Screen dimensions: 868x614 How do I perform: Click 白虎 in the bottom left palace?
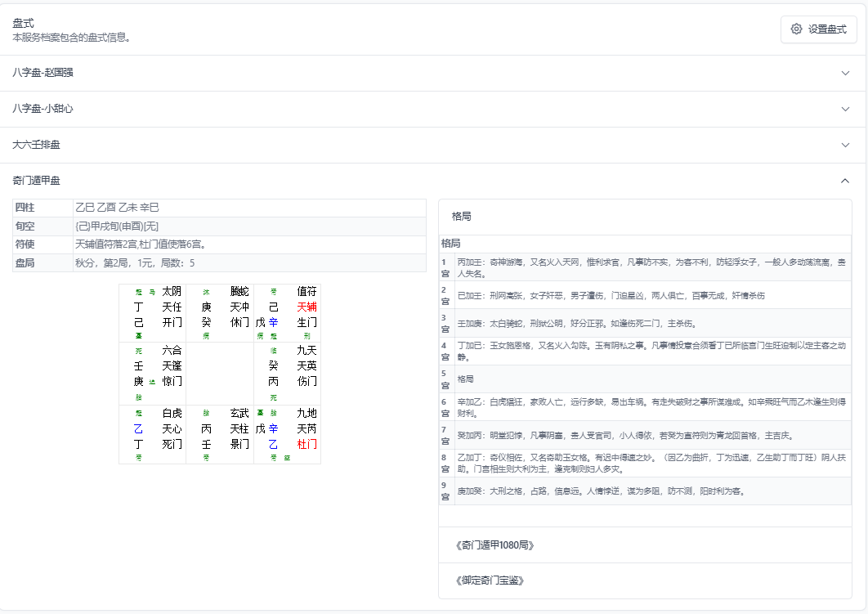(172, 413)
